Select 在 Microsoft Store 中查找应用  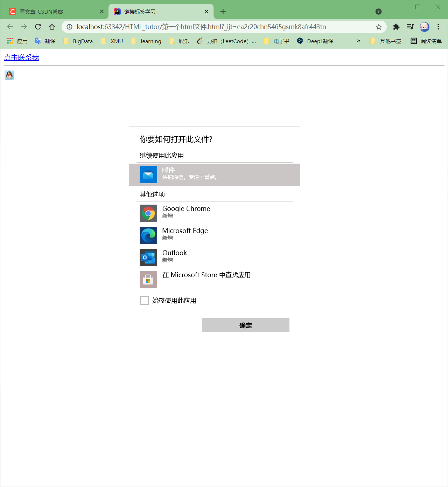pos(215,280)
